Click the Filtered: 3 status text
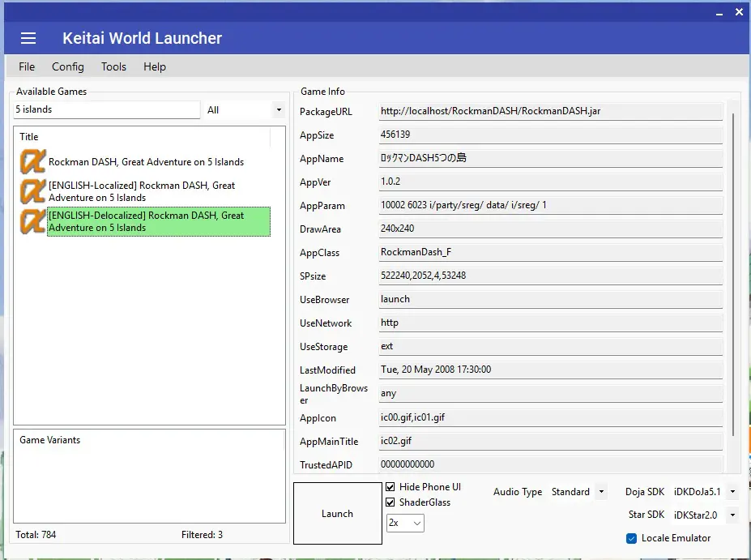This screenshot has height=560, width=751. coord(202,535)
